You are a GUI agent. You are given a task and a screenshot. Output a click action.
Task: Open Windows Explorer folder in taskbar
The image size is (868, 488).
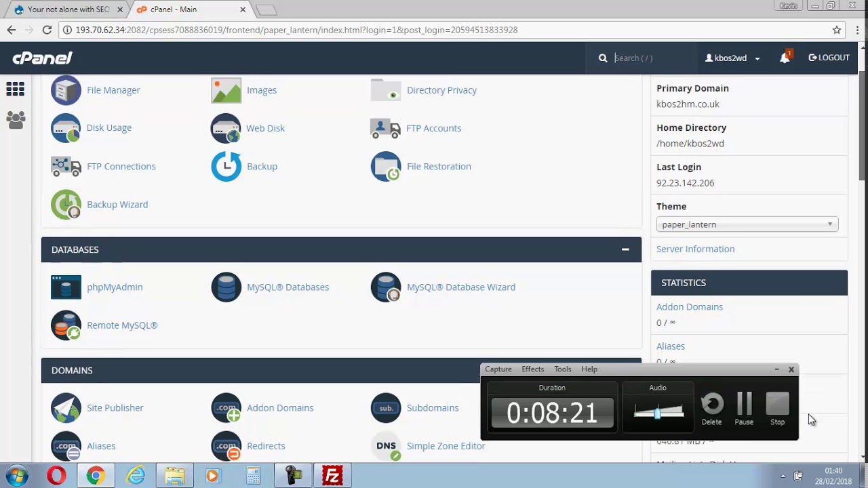pos(175,476)
